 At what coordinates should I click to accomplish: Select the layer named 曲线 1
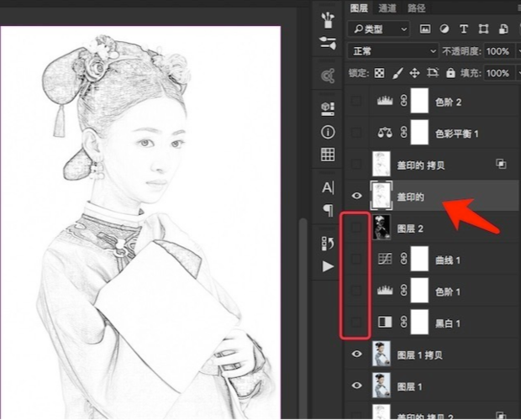(432, 259)
